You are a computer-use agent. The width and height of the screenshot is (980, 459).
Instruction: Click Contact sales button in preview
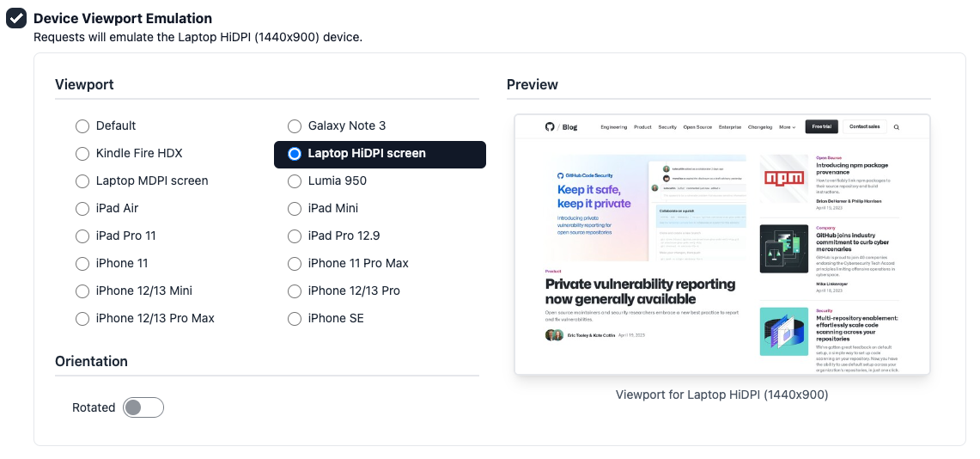[865, 126]
